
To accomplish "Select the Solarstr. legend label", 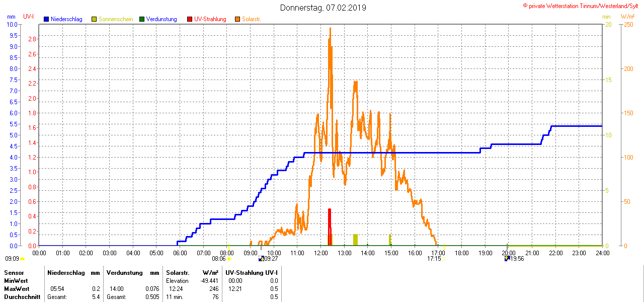I will pos(251,19).
